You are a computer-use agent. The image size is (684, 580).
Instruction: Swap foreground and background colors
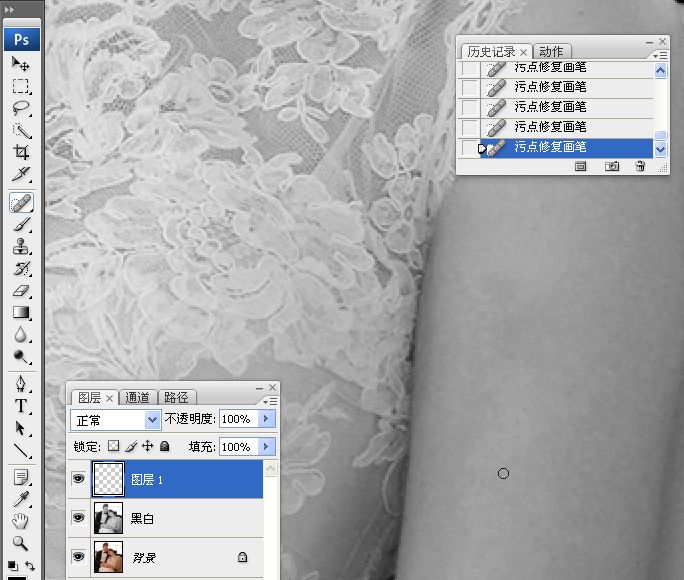pos(30,566)
